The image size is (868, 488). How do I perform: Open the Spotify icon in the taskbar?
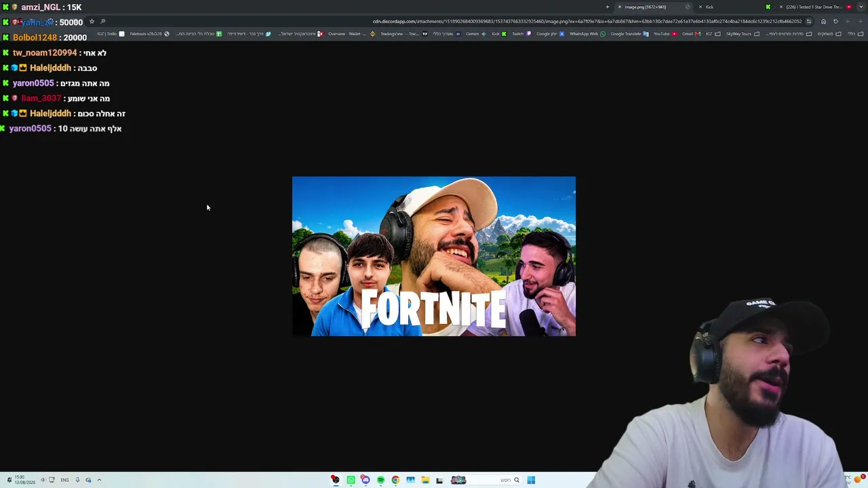click(x=380, y=480)
